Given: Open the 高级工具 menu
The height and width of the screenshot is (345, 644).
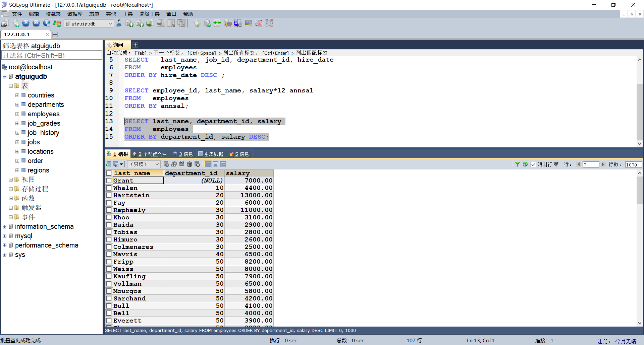Looking at the screenshot, I should (x=150, y=14).
